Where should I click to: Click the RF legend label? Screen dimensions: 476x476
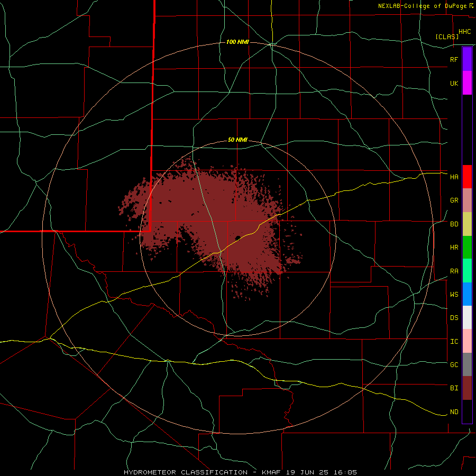click(x=454, y=60)
